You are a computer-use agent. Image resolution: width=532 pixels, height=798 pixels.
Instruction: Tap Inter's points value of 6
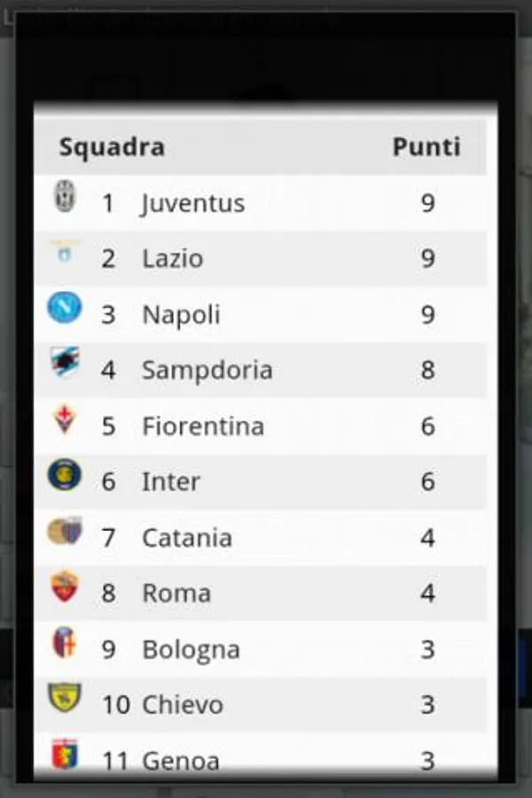[427, 481]
